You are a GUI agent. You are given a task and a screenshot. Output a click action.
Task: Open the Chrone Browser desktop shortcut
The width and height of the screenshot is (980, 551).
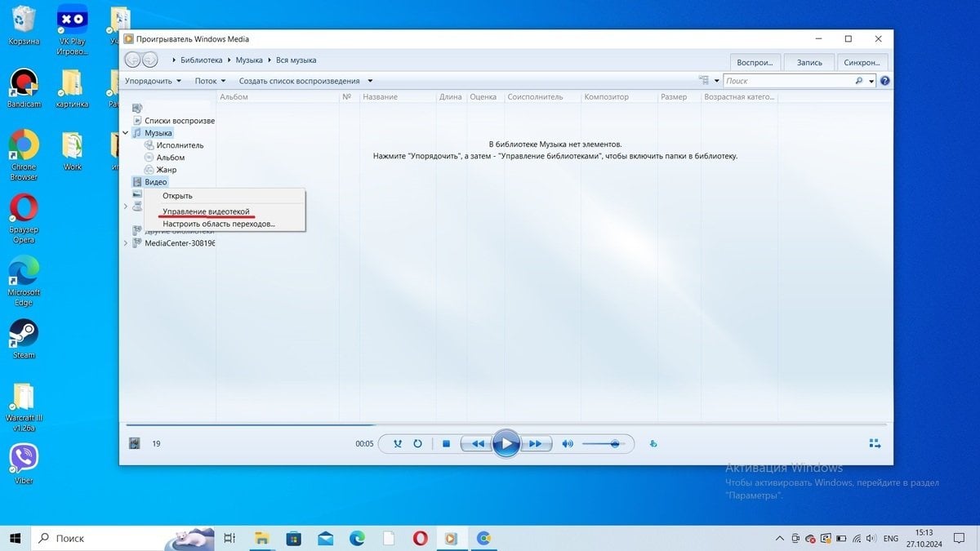(x=24, y=156)
